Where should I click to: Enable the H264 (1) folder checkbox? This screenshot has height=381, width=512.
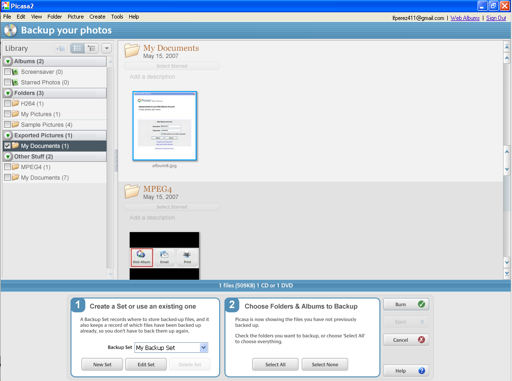pos(7,103)
